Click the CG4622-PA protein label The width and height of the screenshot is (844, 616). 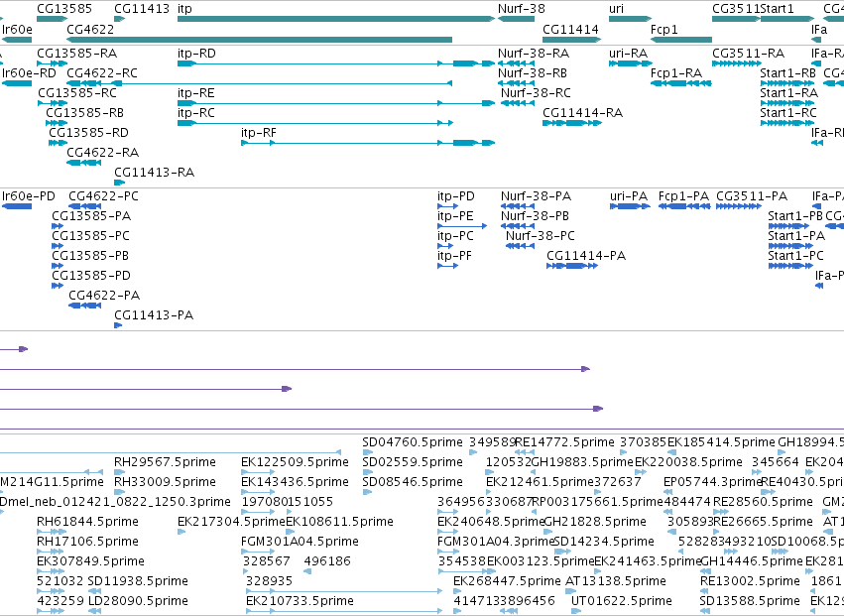point(104,296)
